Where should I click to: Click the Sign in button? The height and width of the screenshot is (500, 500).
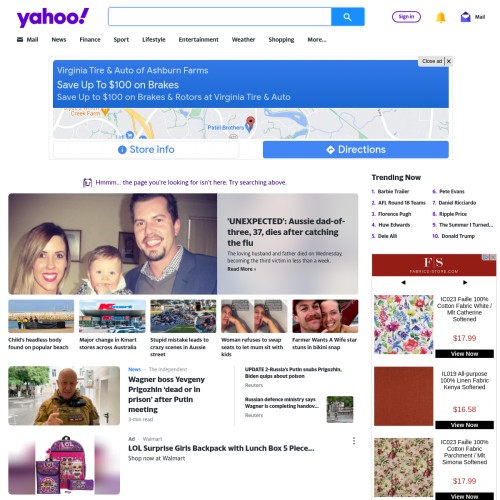click(406, 17)
